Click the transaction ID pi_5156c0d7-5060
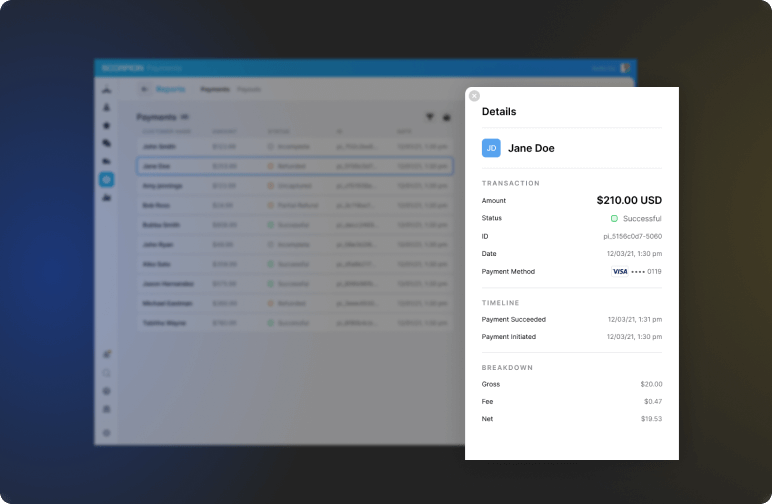Screen dimensions: 772x504 pyautogui.click(x=633, y=236)
